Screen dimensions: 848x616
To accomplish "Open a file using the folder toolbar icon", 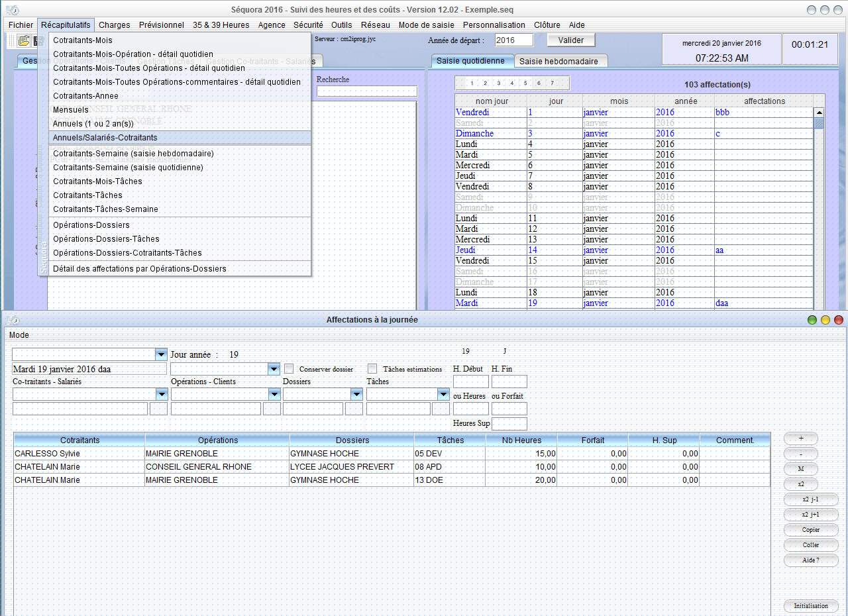I will click(23, 40).
